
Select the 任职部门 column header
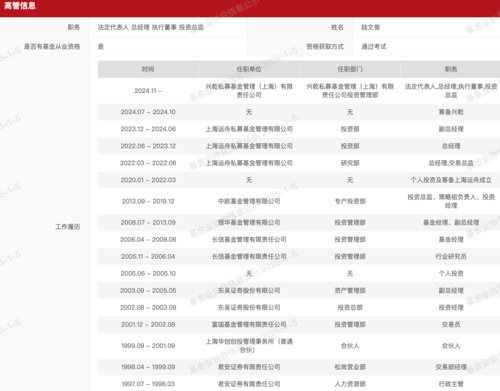350,69
